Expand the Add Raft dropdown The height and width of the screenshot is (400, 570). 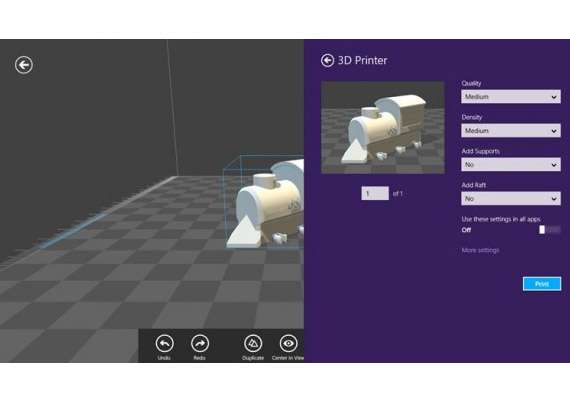[x=511, y=199]
